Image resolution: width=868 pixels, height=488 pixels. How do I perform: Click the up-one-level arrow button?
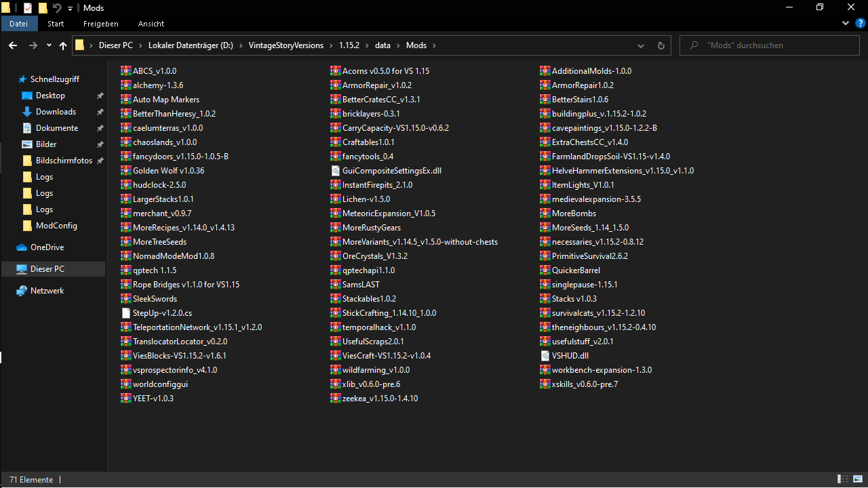pos(63,45)
